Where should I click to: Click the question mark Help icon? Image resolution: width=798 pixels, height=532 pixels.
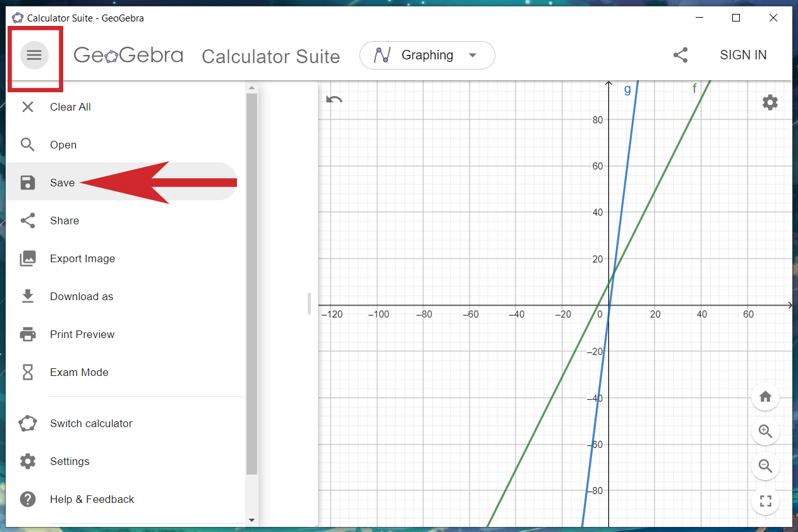(x=28, y=499)
